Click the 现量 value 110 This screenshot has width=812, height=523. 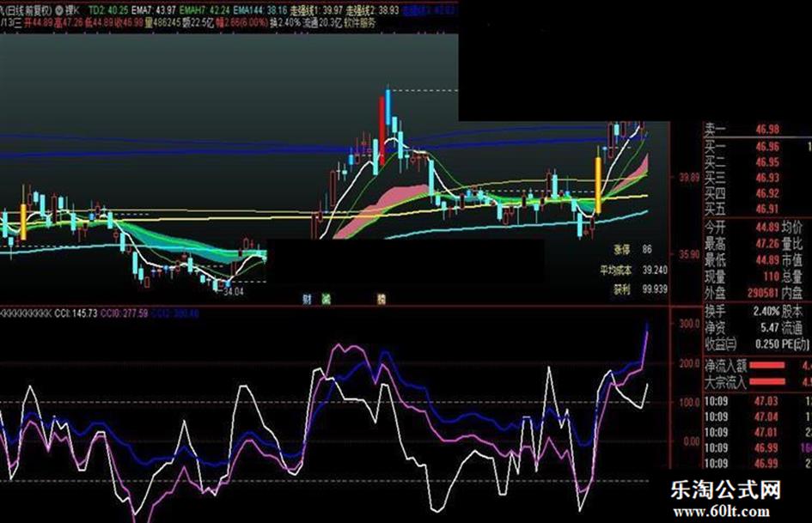coord(771,277)
